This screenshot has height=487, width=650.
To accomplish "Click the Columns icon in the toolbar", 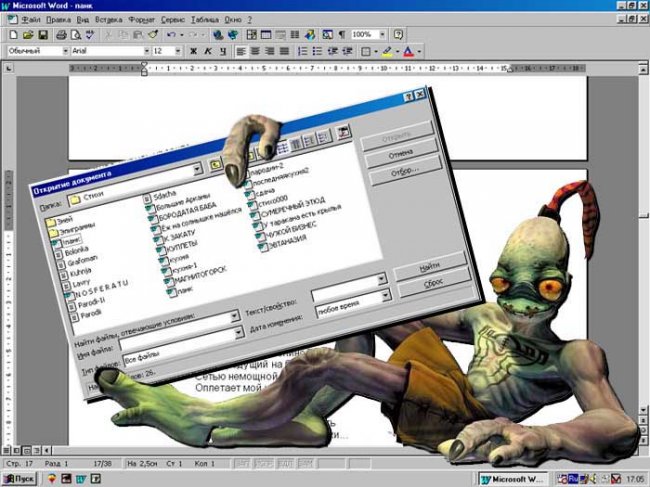I will (295, 35).
